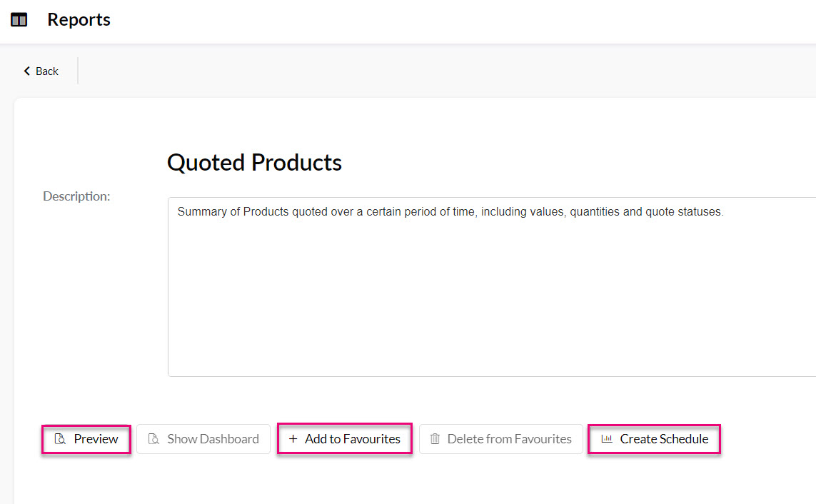The height and width of the screenshot is (504, 816).
Task: Click the summary text in the description box
Action: coord(450,212)
